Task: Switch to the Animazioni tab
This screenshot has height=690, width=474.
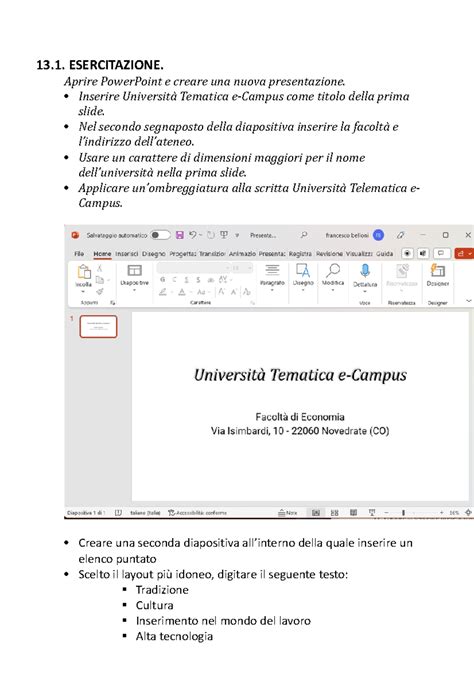Action: tap(242, 254)
